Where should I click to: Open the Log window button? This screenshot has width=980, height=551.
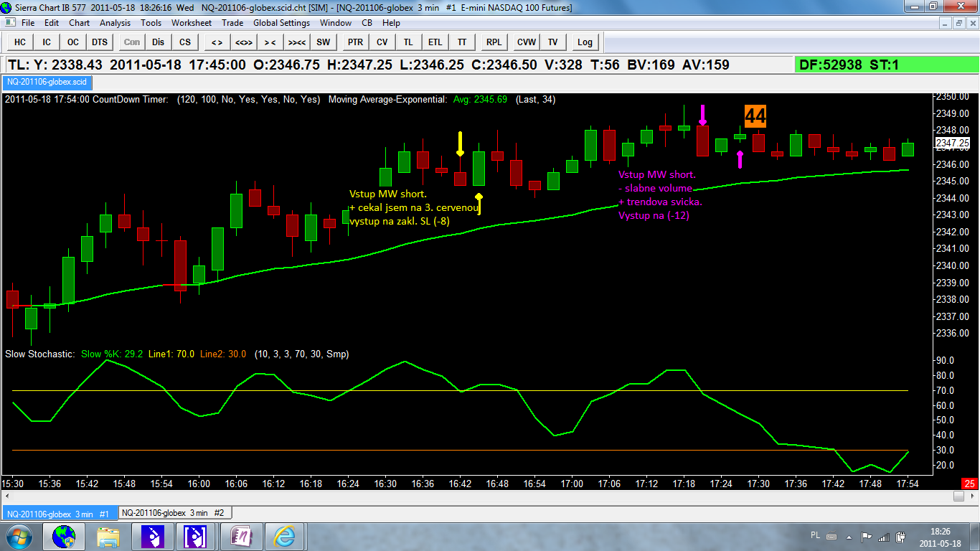tap(585, 42)
